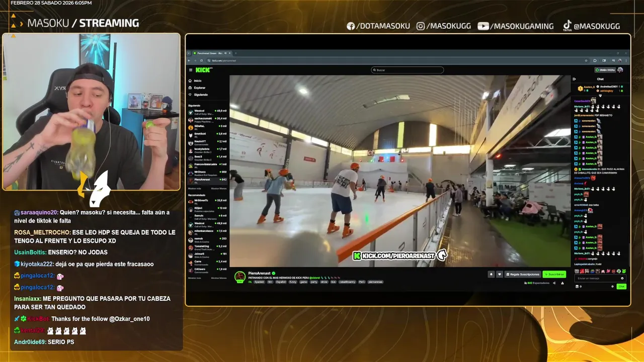Screen dimensions: 644x362
Task: Click the green Suscribirse button
Action: [554, 275]
